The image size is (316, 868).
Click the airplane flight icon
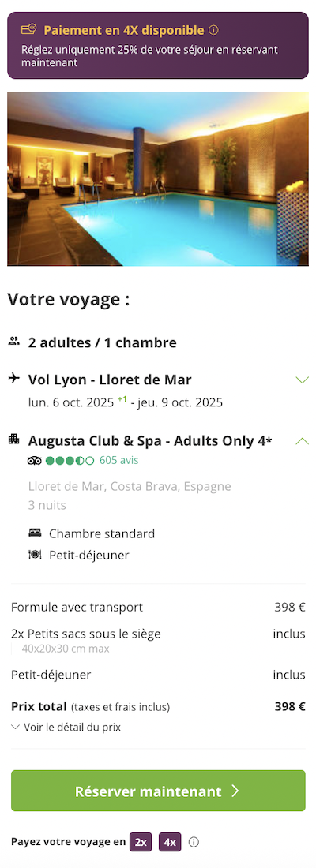(x=14, y=378)
